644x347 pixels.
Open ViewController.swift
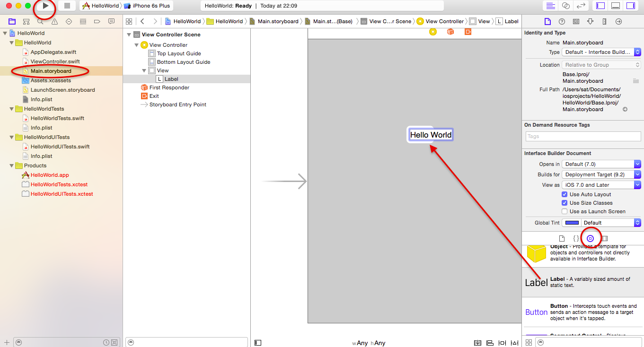coord(55,61)
